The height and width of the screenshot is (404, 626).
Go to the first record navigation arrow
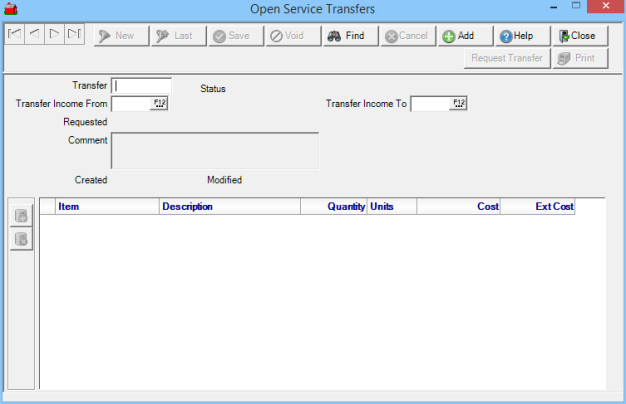(x=15, y=35)
